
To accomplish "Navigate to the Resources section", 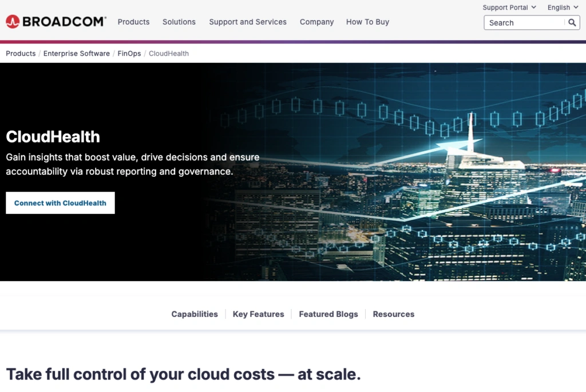I will (x=394, y=314).
